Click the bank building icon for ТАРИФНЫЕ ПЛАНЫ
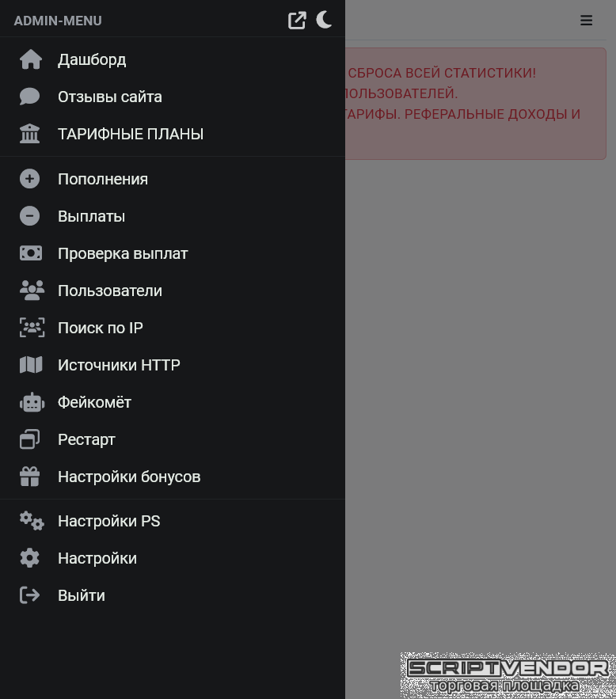 point(30,134)
